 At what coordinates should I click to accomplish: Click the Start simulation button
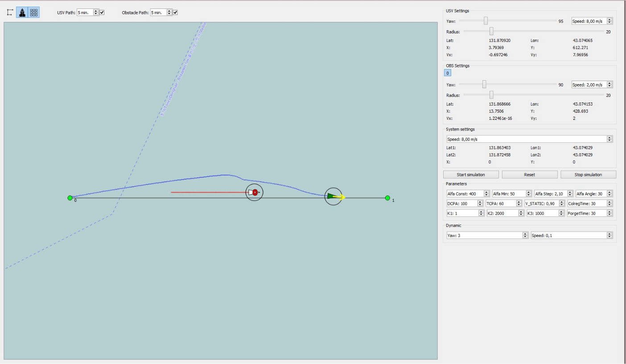click(471, 175)
